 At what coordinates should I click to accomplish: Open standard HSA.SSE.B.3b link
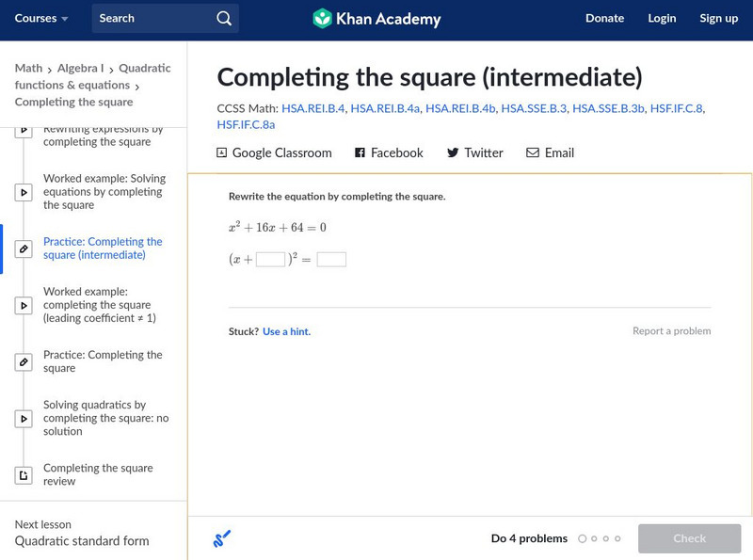coord(608,108)
